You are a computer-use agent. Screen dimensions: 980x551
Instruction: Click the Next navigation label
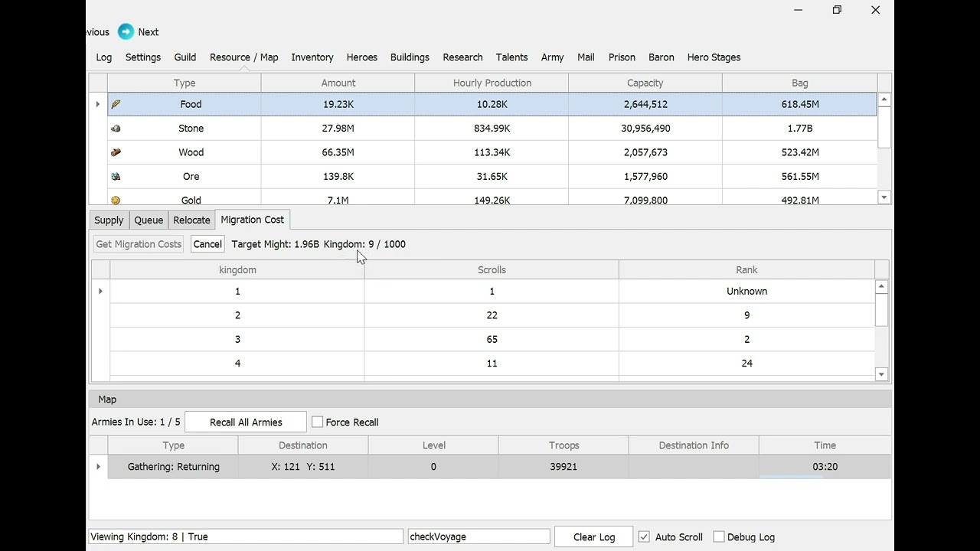coord(149,32)
